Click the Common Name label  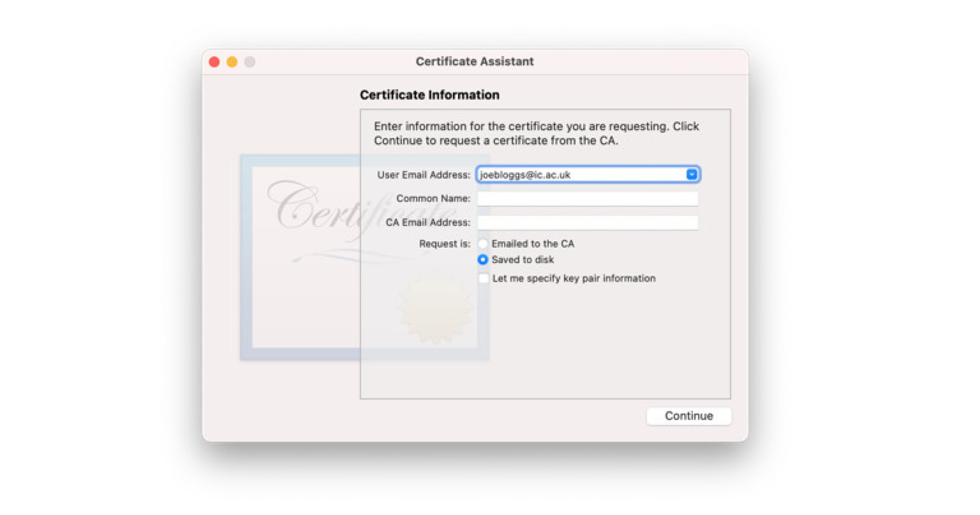tap(433, 198)
